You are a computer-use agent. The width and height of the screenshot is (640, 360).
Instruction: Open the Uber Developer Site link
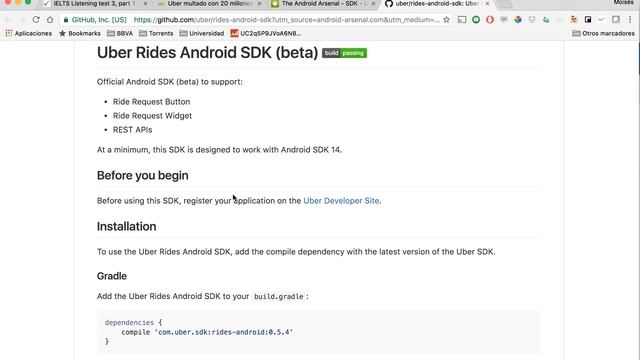coord(341,201)
